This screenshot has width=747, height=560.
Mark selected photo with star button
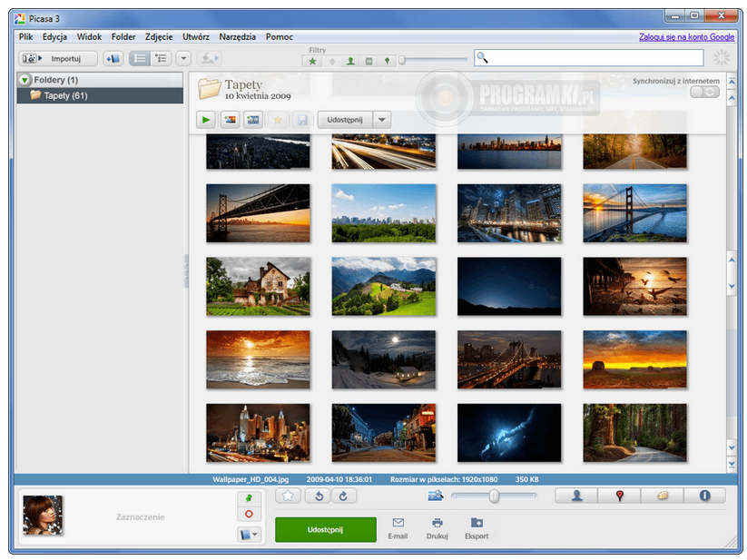(288, 496)
